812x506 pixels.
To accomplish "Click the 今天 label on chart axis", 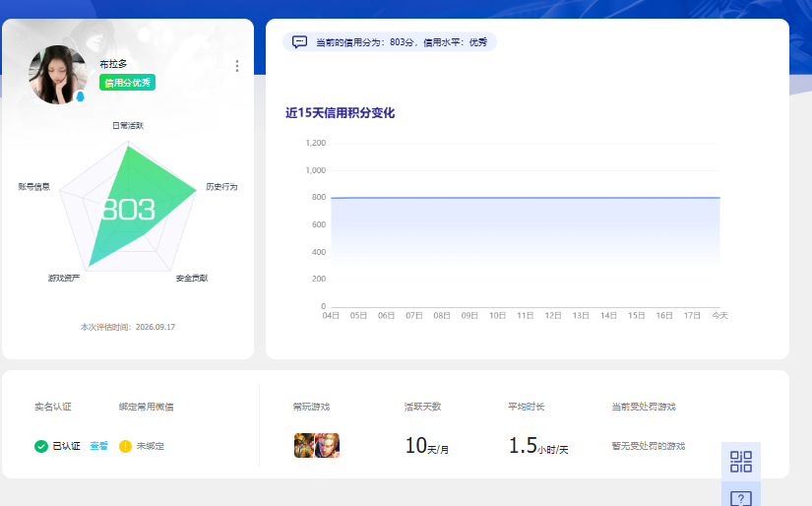I will (x=719, y=315).
